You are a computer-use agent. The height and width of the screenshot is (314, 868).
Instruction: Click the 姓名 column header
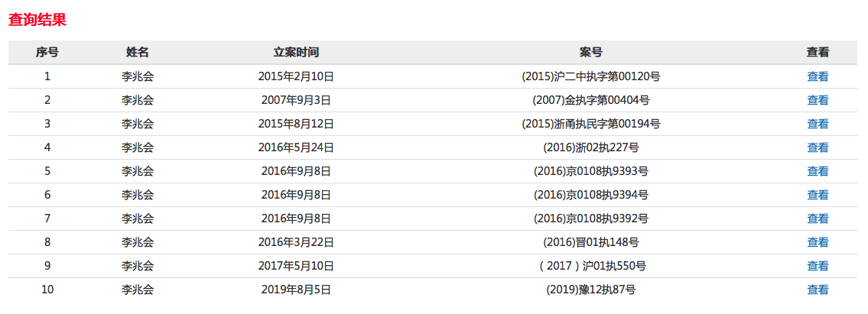138,52
